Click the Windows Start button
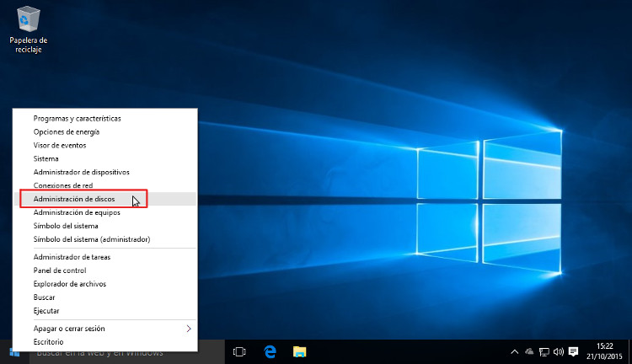The height and width of the screenshot is (364, 632). pos(14,352)
